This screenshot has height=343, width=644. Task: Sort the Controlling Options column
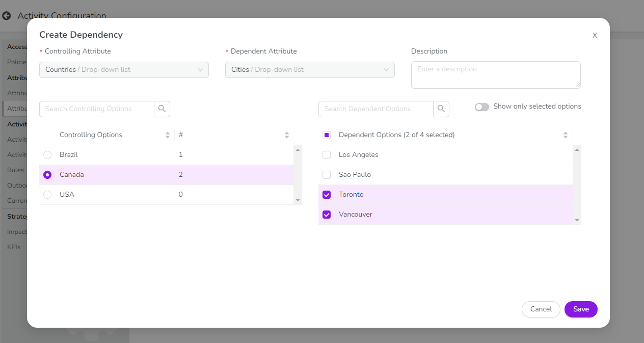[168, 135]
